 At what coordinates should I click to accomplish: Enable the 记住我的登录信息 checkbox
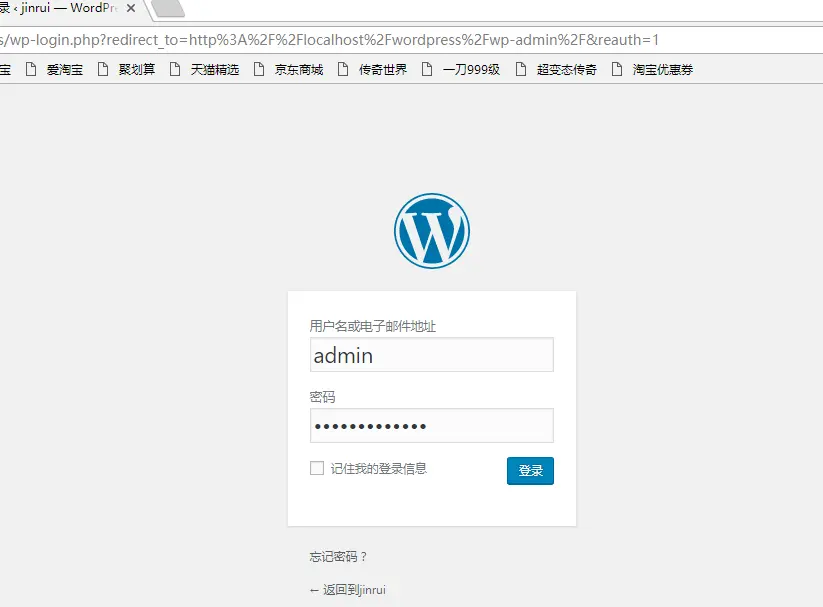[317, 468]
